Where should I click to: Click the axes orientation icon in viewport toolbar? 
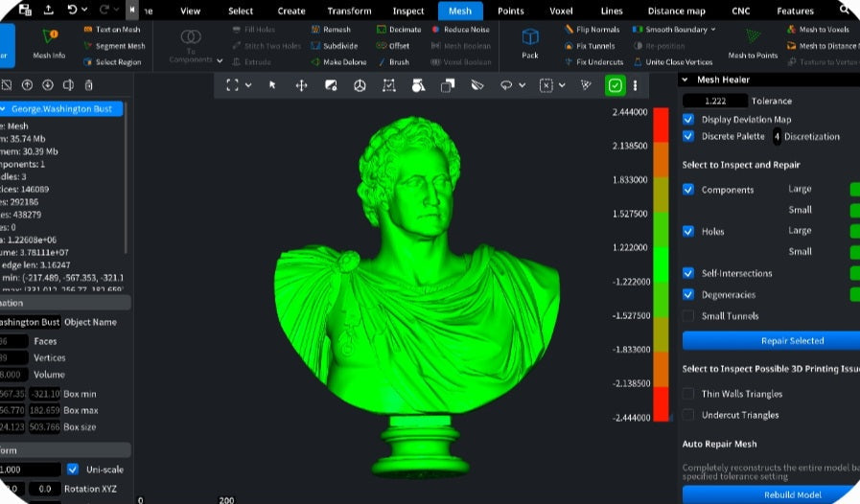tap(360, 85)
